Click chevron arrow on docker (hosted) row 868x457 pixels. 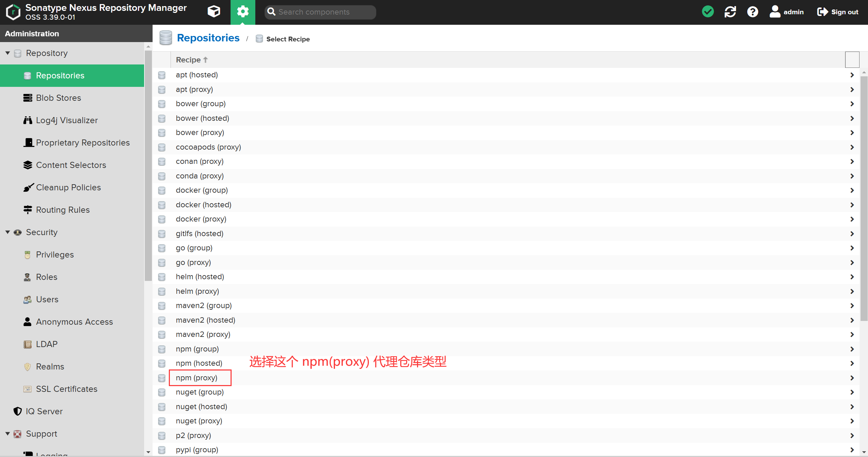click(852, 205)
